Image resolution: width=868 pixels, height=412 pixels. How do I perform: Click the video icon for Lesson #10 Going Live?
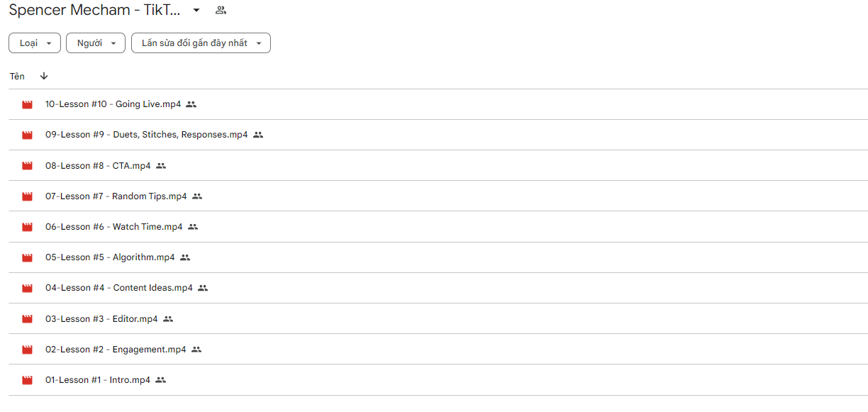click(28, 104)
